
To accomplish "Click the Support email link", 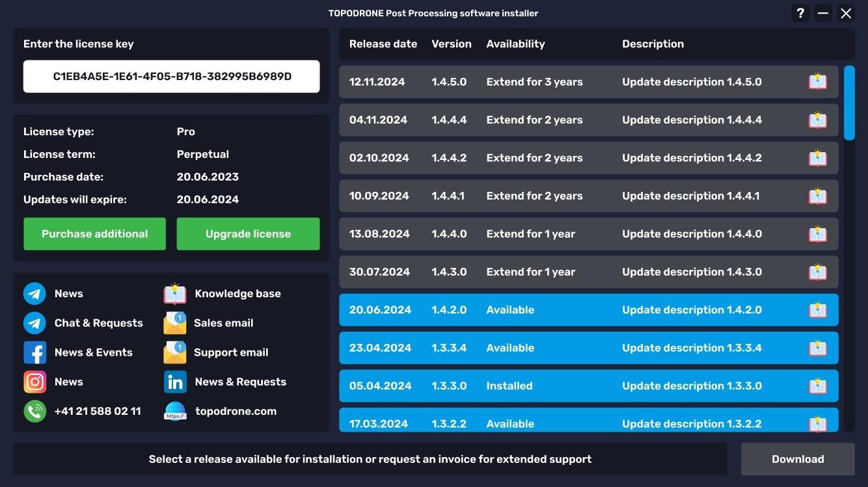I will point(231,352).
